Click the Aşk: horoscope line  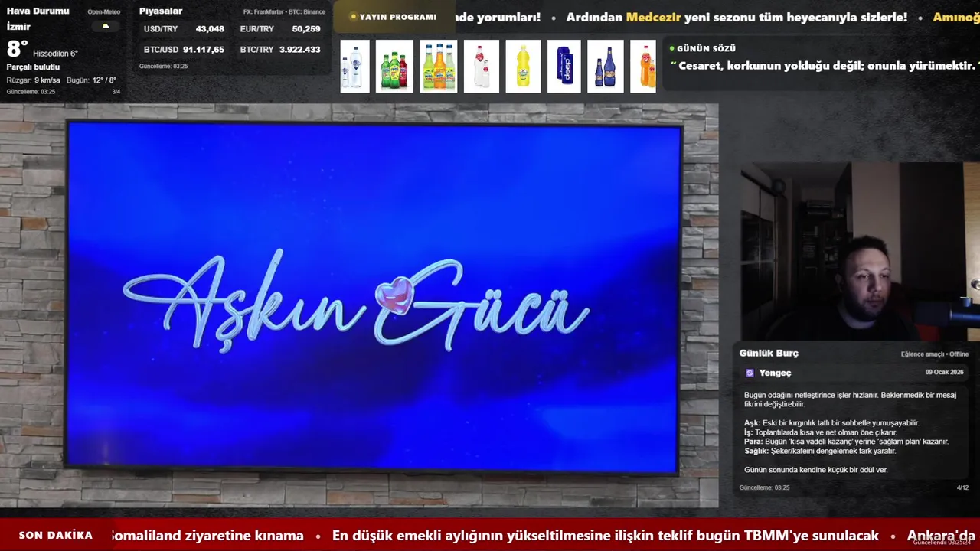click(831, 423)
